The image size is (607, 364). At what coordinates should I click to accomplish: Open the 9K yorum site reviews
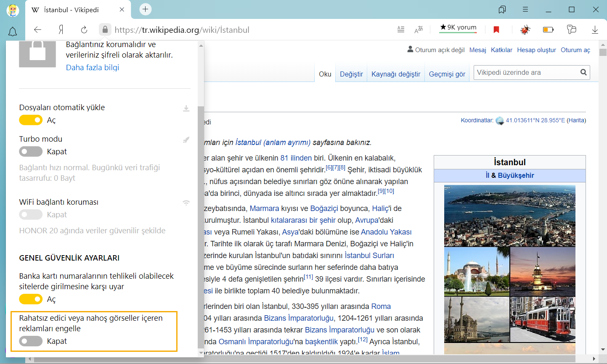[458, 28]
